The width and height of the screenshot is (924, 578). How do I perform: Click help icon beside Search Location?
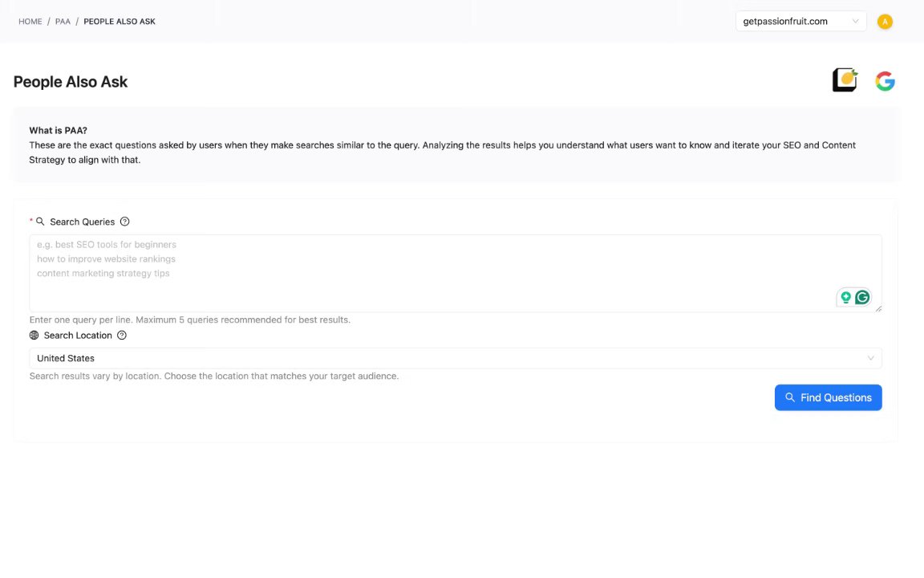pos(122,336)
